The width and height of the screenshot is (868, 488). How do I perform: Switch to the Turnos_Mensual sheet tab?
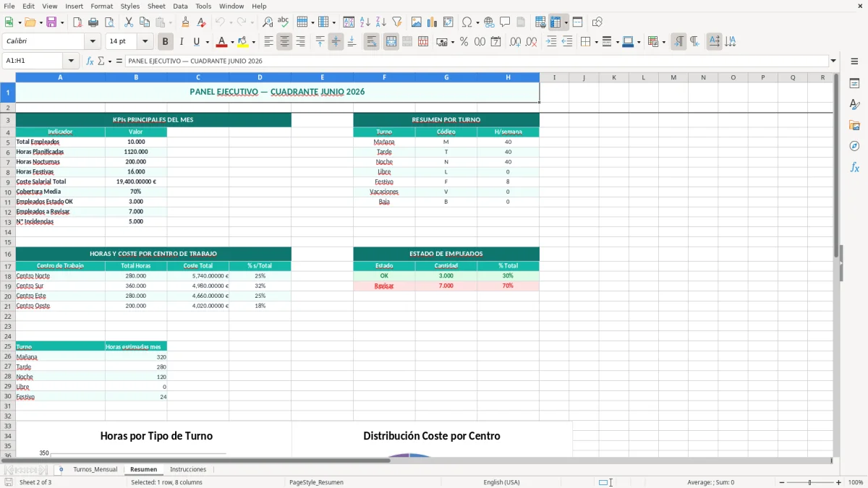(x=95, y=470)
